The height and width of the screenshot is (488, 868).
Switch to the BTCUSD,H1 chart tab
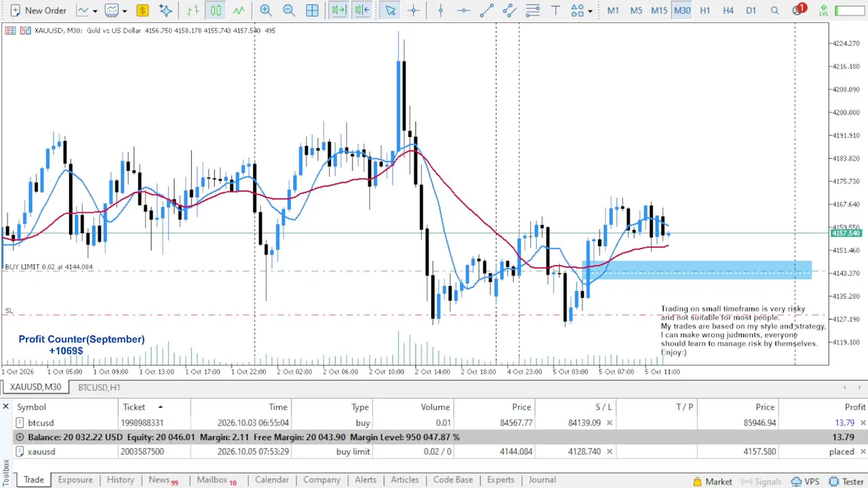99,387
